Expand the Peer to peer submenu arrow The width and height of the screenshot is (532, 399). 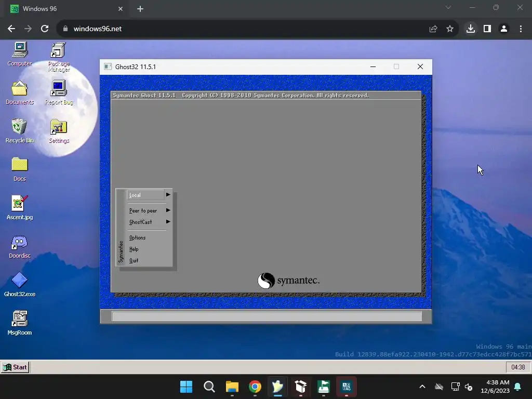pos(168,210)
